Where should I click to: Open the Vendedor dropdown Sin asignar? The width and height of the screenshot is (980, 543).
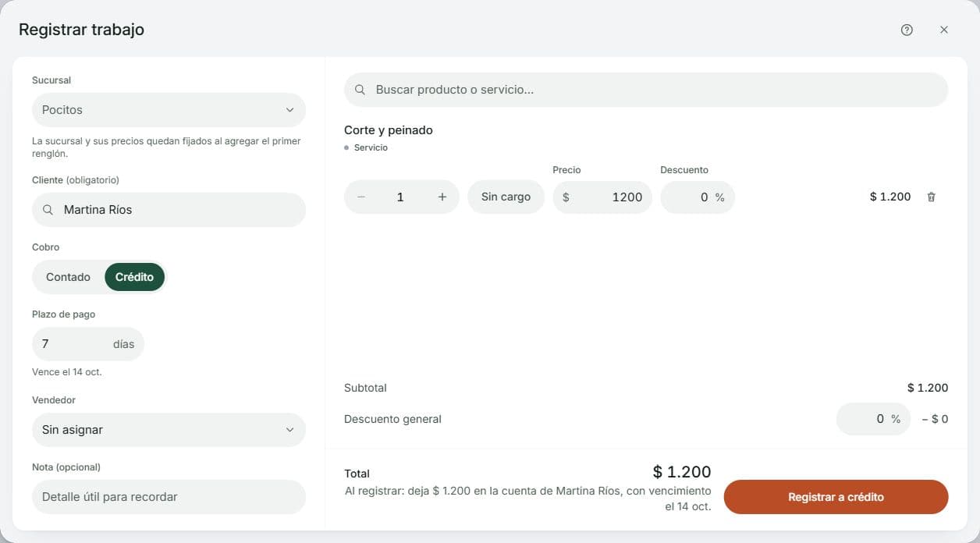pos(169,430)
